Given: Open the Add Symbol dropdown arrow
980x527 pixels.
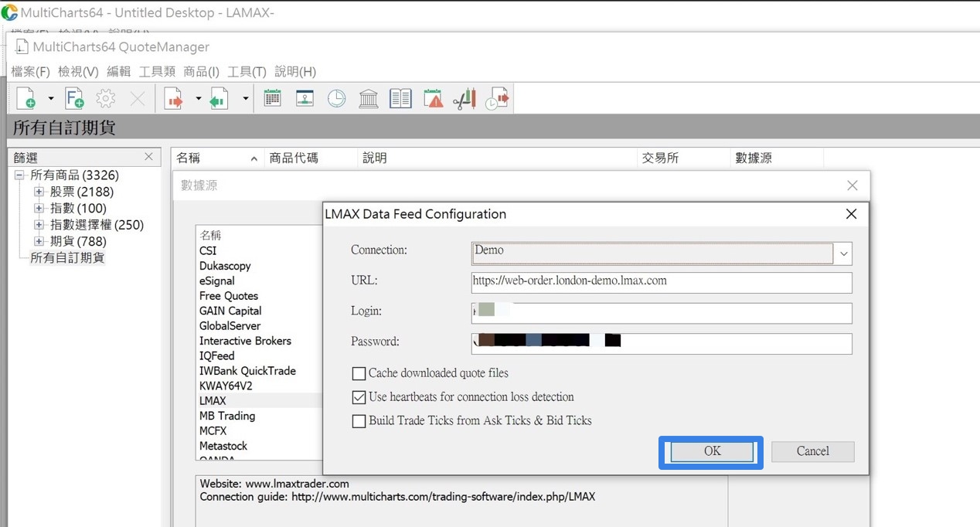Looking at the screenshot, I should pos(51,99).
